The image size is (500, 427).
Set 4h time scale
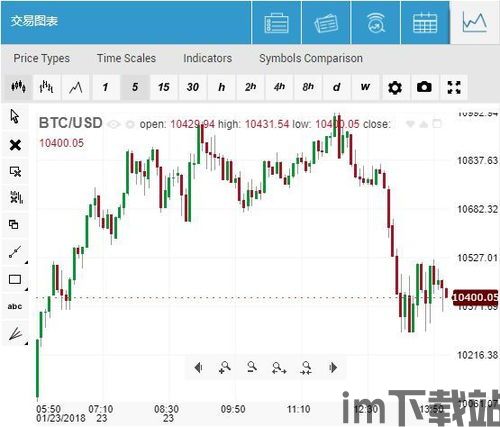[279, 87]
